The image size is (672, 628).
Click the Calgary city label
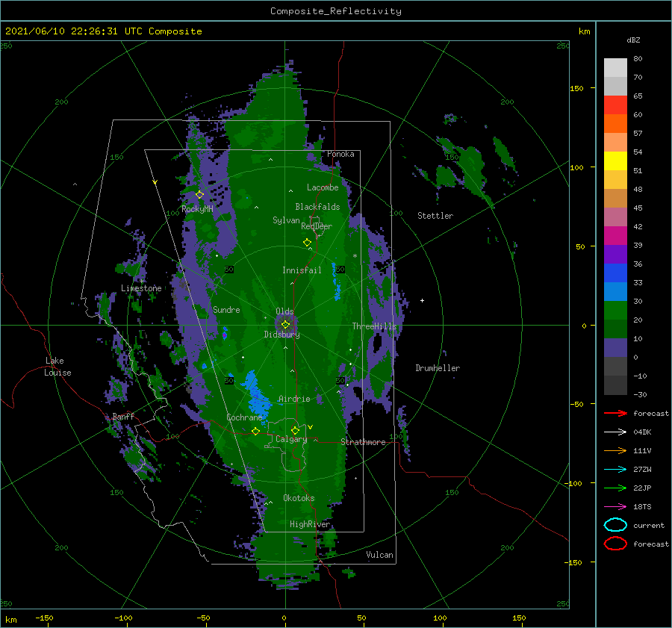coord(291,439)
